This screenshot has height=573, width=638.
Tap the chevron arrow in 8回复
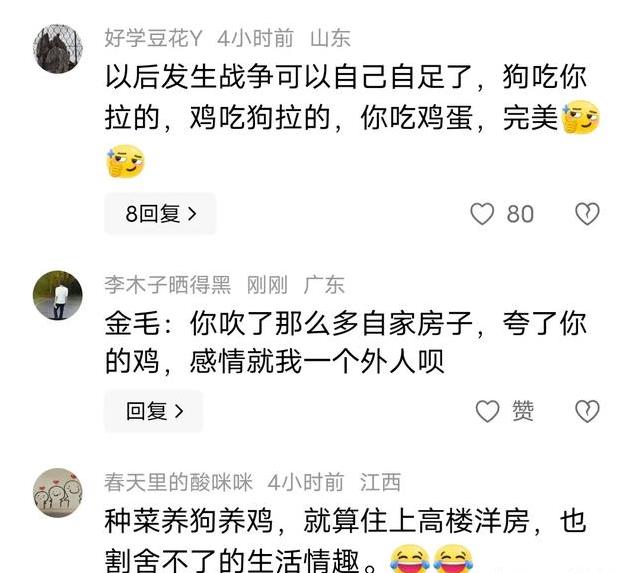192,214
